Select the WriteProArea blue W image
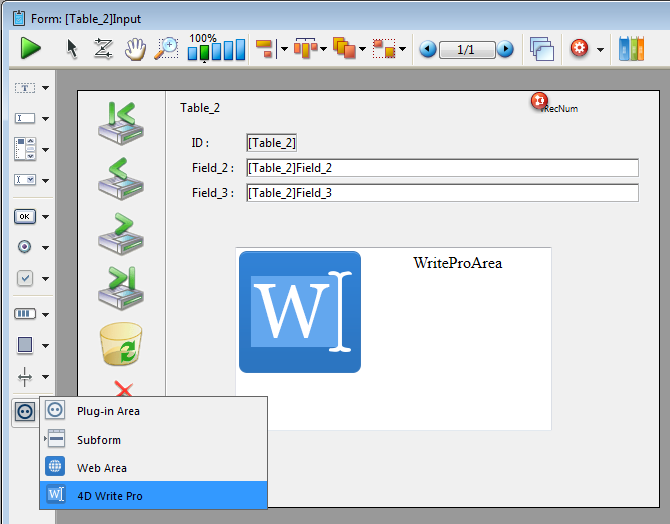 pyautogui.click(x=300, y=312)
